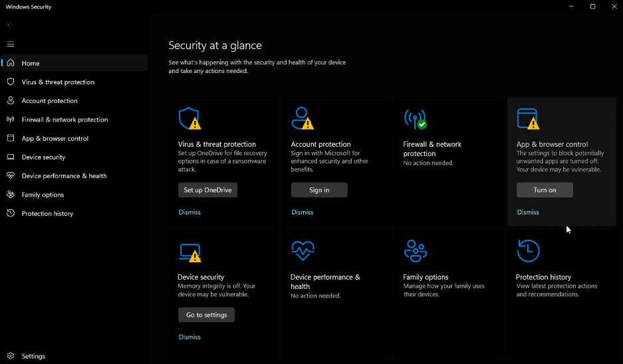Dismiss the Device security warning

click(189, 337)
